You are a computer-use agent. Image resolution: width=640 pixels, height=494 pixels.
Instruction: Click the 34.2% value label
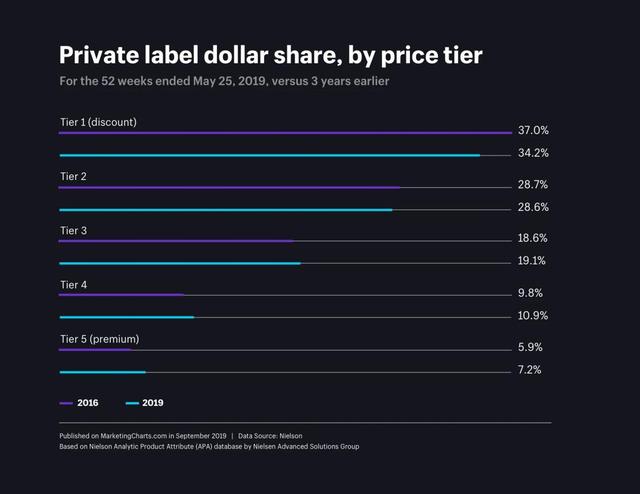533,153
